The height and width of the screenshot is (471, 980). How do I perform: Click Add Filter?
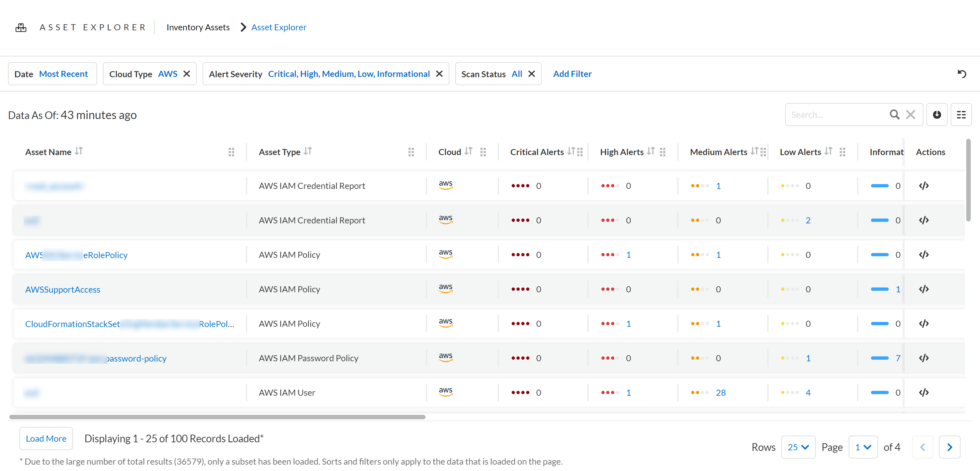[x=572, y=74]
